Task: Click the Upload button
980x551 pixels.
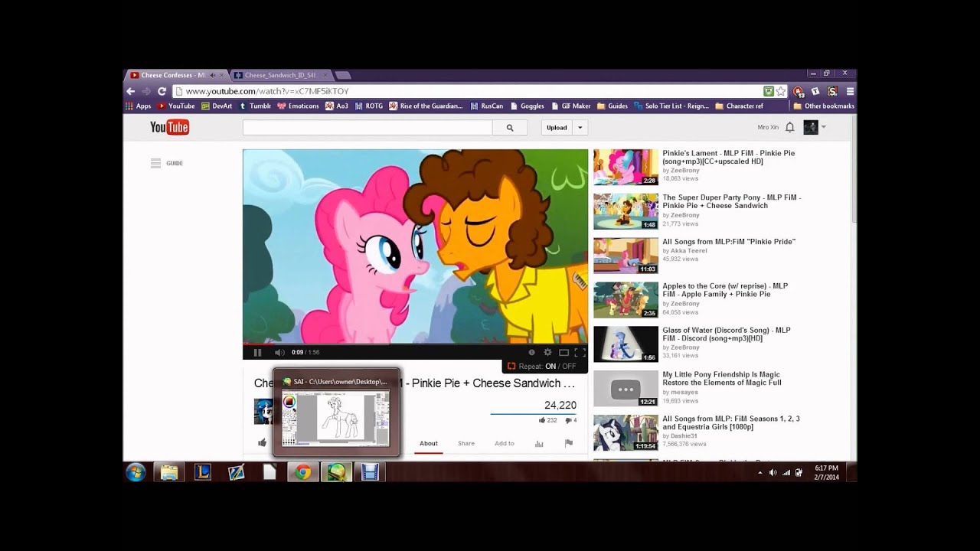Action: (557, 128)
